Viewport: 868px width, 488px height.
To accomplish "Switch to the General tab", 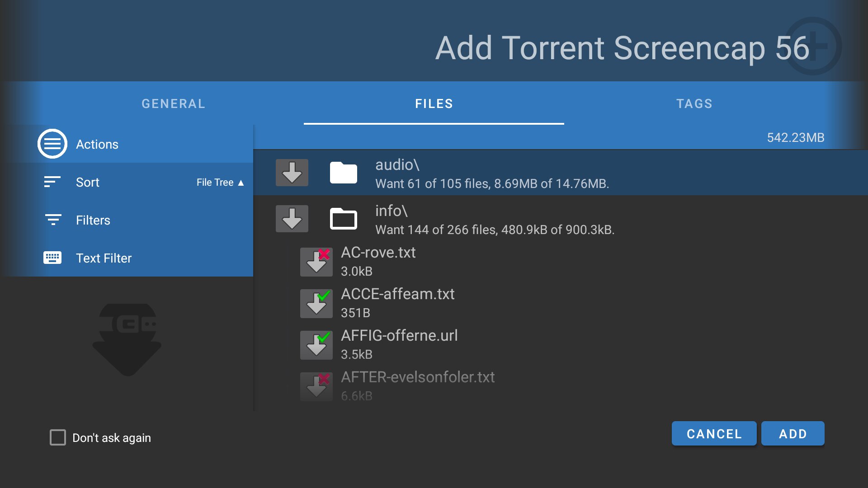I will 174,104.
